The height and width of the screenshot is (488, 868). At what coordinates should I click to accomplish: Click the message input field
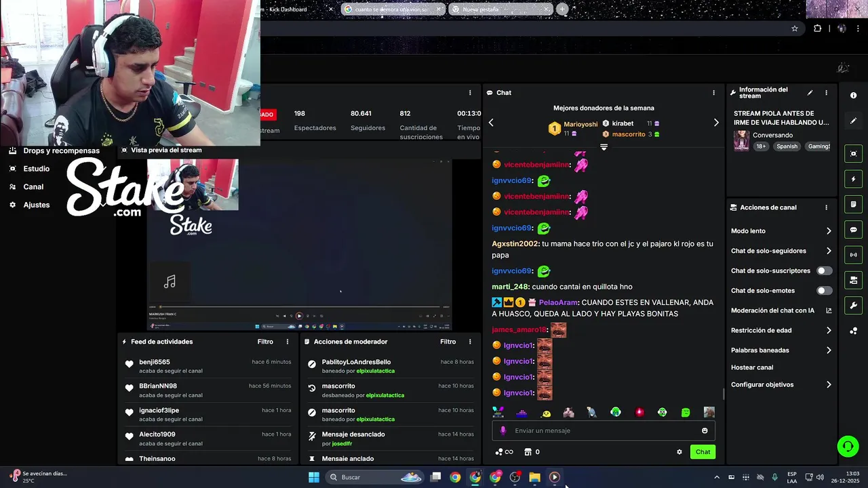[x=604, y=430]
